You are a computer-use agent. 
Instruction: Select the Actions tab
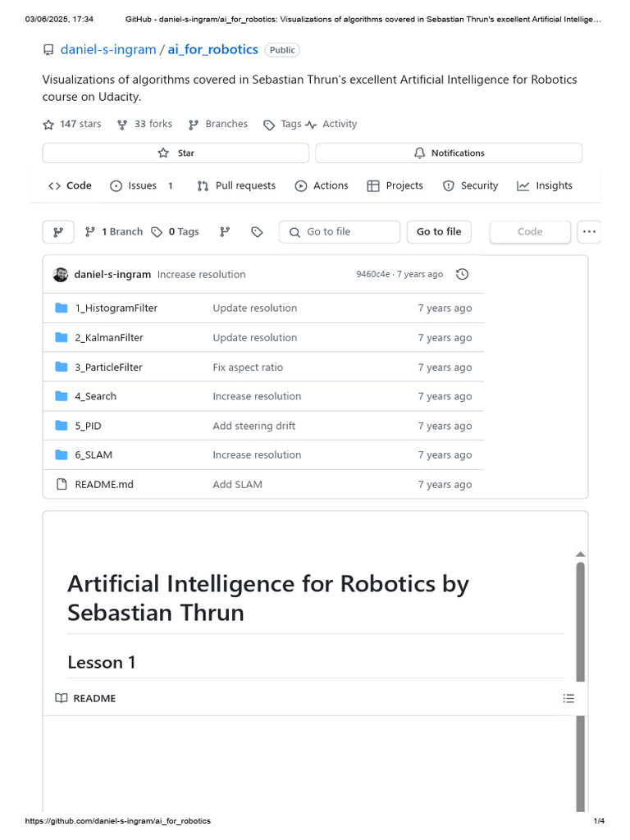[322, 185]
